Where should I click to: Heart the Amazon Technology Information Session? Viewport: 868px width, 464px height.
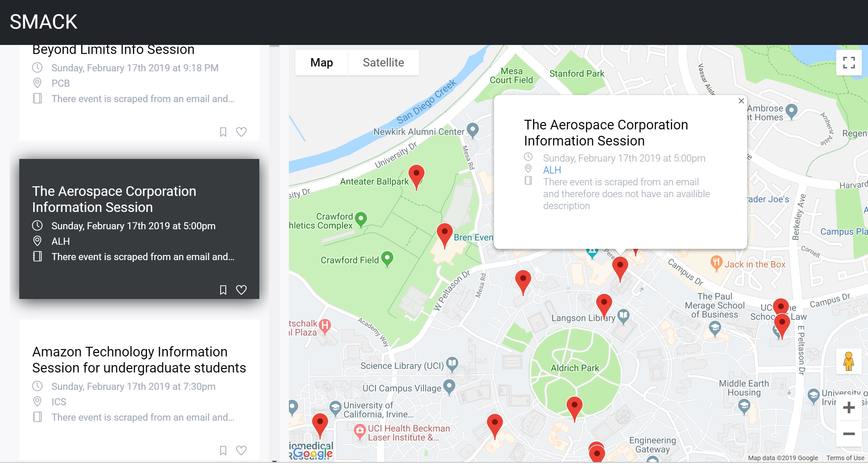[241, 451]
